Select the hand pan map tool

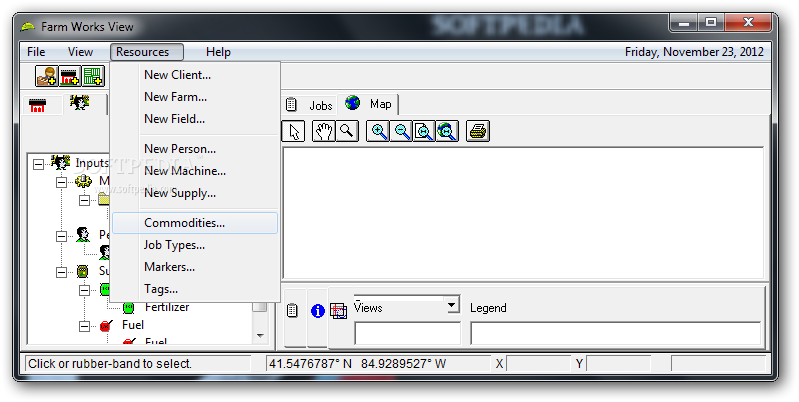(x=324, y=131)
